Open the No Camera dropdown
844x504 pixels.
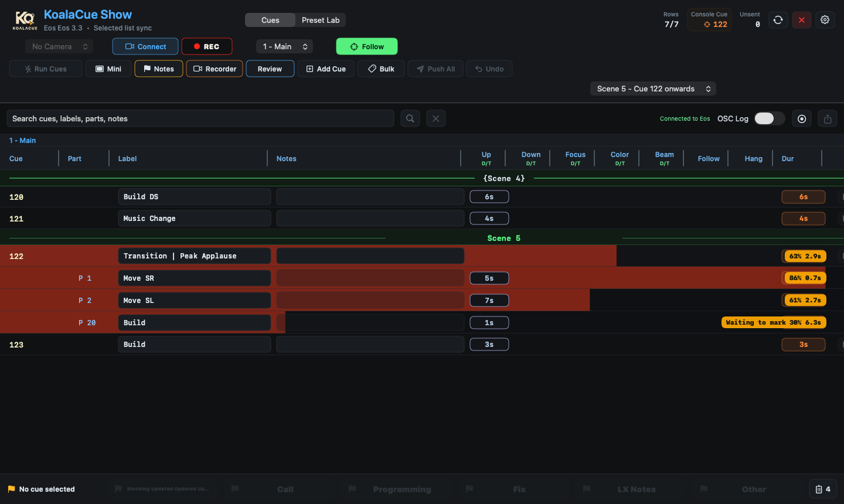click(x=59, y=46)
